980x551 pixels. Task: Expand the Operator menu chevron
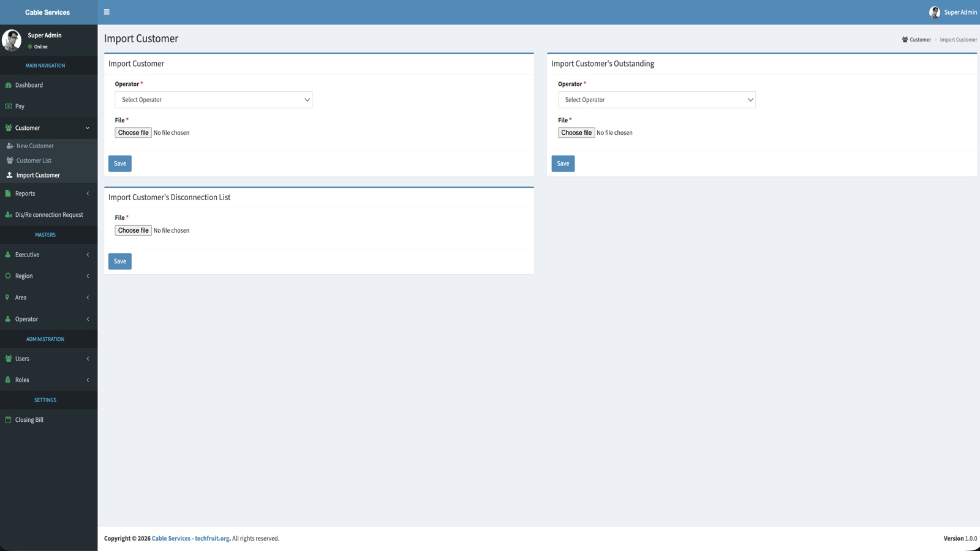pyautogui.click(x=88, y=319)
